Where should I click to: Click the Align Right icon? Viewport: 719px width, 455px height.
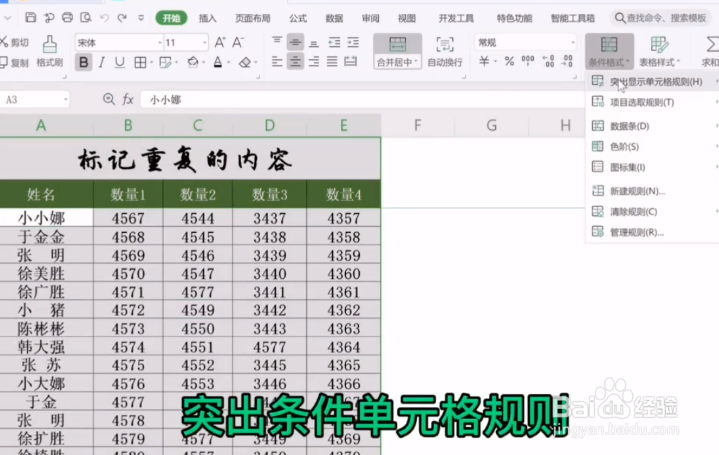click(x=314, y=61)
